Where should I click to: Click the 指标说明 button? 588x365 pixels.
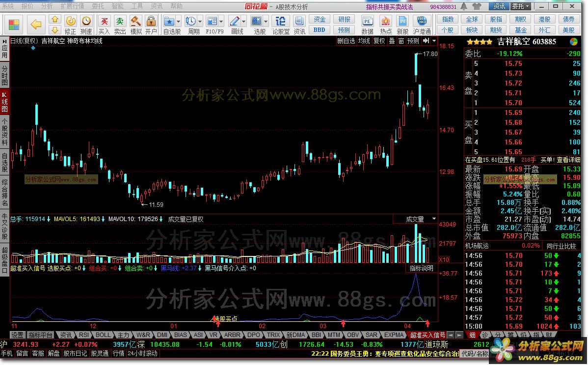point(421,268)
